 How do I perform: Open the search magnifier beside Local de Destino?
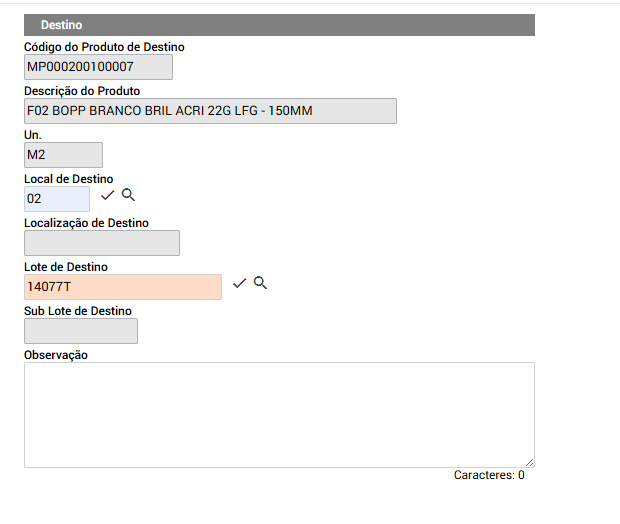coord(128,195)
